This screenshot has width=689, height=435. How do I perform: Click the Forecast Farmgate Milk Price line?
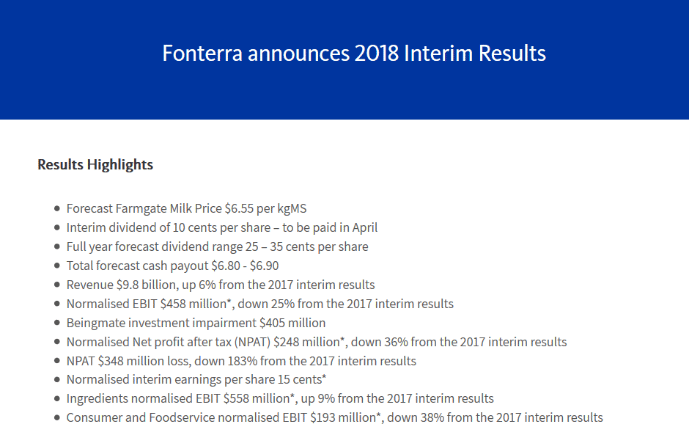tap(186, 209)
